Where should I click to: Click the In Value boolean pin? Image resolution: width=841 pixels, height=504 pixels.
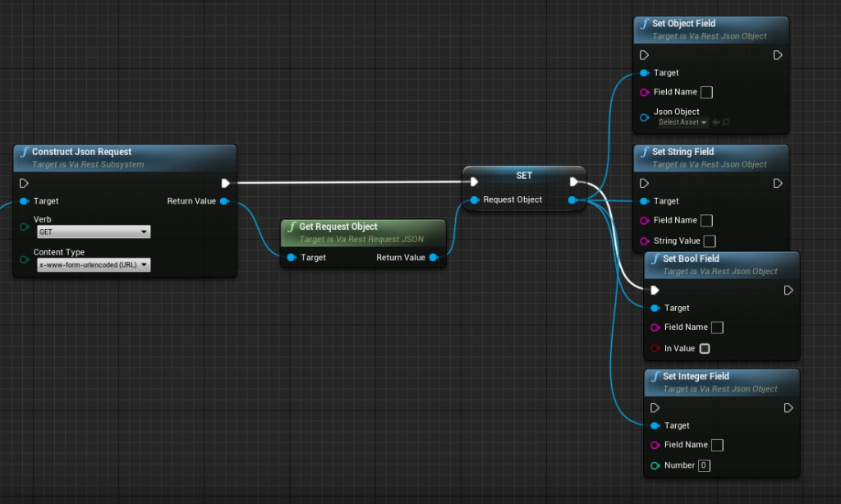tap(655, 349)
